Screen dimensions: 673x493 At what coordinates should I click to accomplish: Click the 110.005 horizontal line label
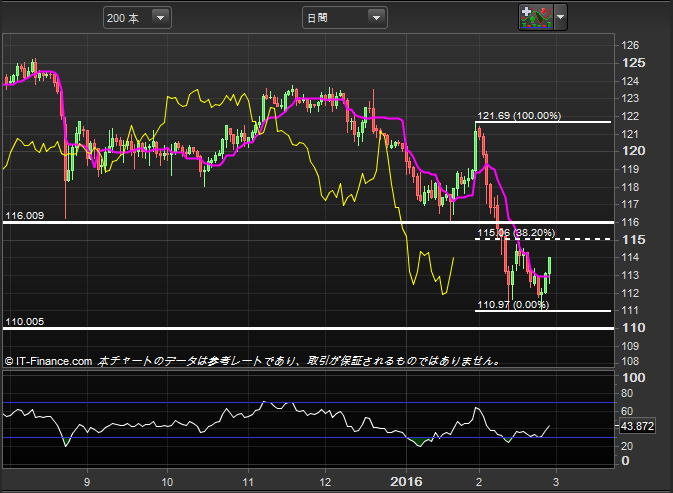pos(24,322)
